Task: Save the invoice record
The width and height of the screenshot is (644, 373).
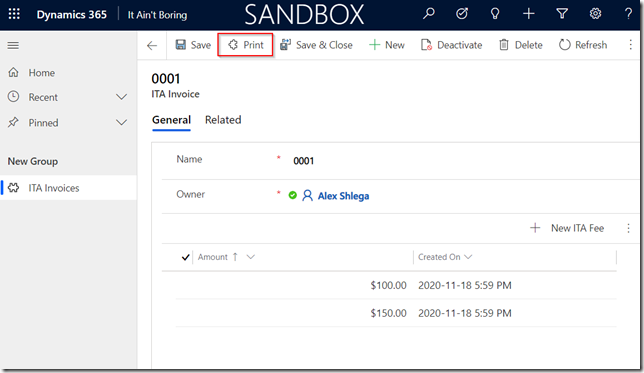Action: click(193, 45)
